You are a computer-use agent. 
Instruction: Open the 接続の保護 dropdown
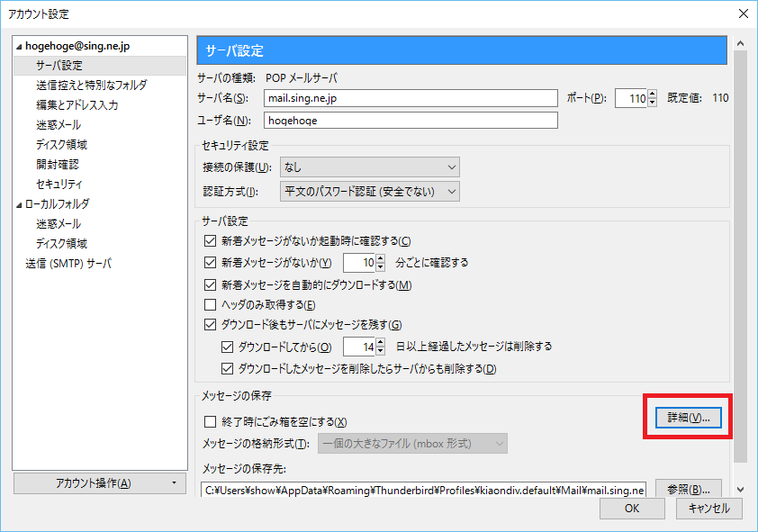click(x=370, y=167)
